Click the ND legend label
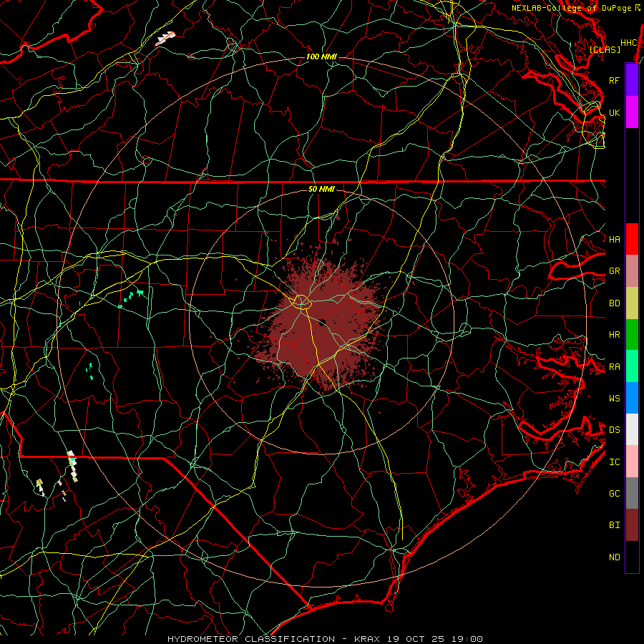644x644 pixels. pos(614,557)
